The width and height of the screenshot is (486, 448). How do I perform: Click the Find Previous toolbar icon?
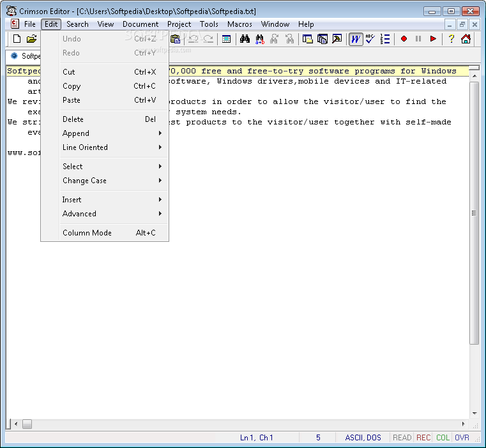pyautogui.click(x=289, y=39)
